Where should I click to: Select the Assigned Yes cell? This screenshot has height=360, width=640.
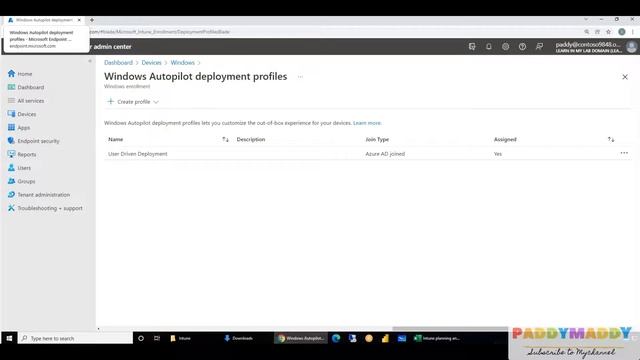click(498, 154)
